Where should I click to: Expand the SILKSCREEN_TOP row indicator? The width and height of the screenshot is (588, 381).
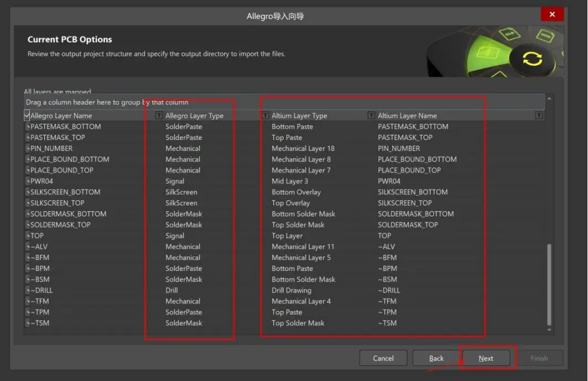[28, 203]
